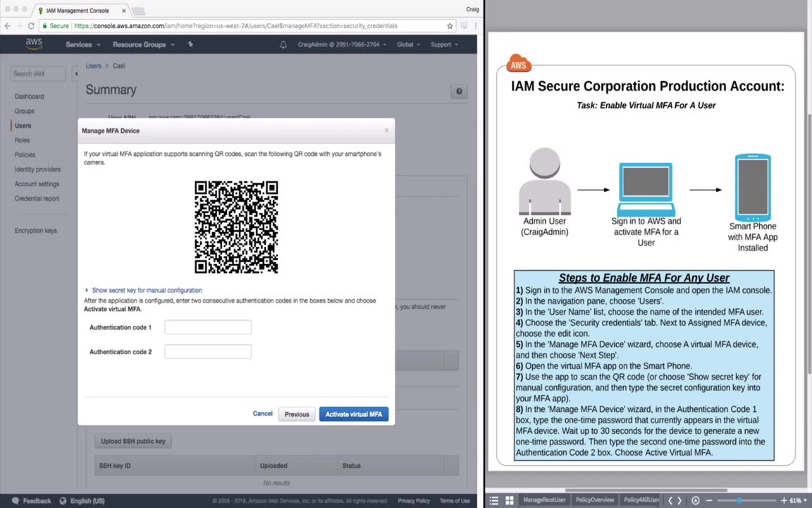The height and width of the screenshot is (508, 812).
Task: Open Groups in IAM sidebar
Action: coord(25,111)
